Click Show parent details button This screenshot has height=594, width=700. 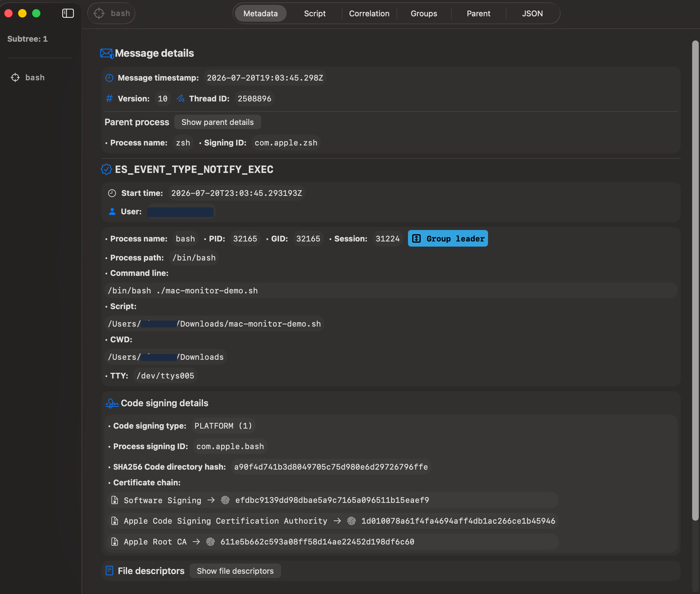218,122
